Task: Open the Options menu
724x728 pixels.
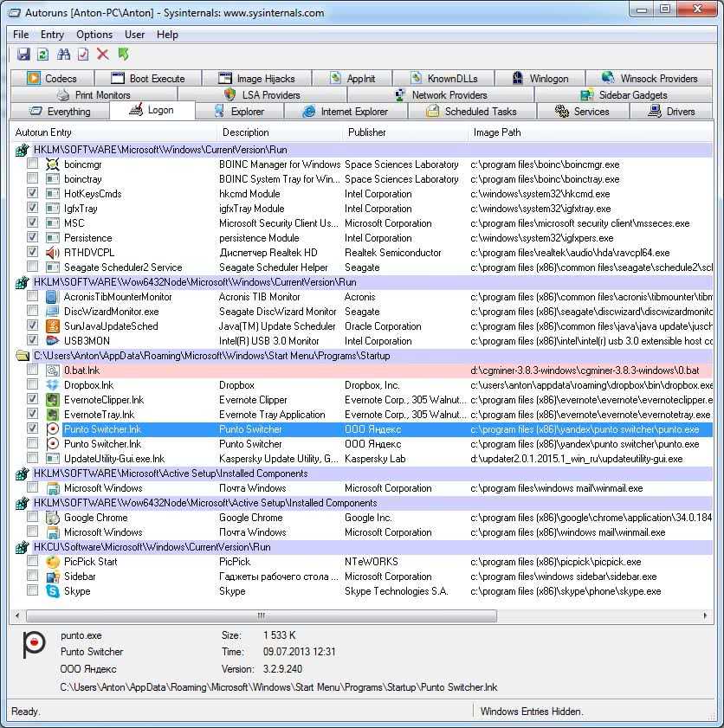Action: coord(94,35)
